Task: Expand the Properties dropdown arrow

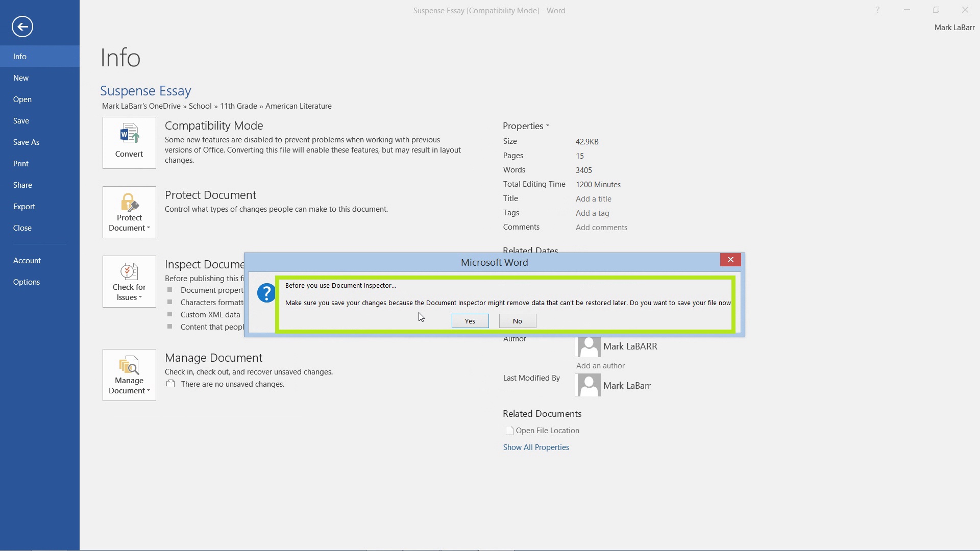Action: pos(548,126)
